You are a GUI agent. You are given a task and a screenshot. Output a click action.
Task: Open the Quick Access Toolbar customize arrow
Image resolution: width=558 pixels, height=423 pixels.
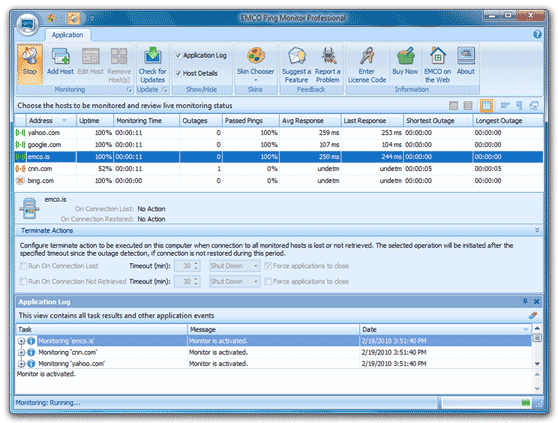[x=92, y=18]
